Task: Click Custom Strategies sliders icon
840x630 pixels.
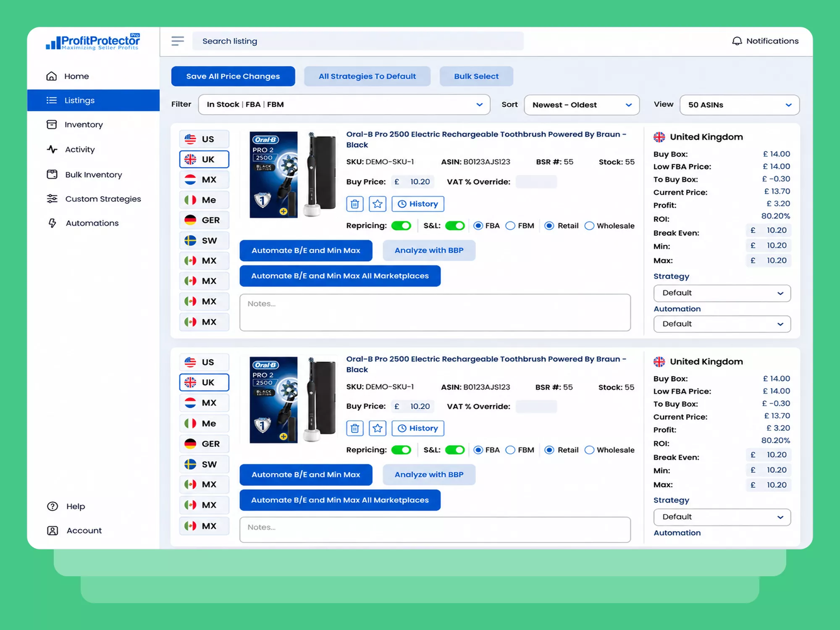Action: click(52, 199)
